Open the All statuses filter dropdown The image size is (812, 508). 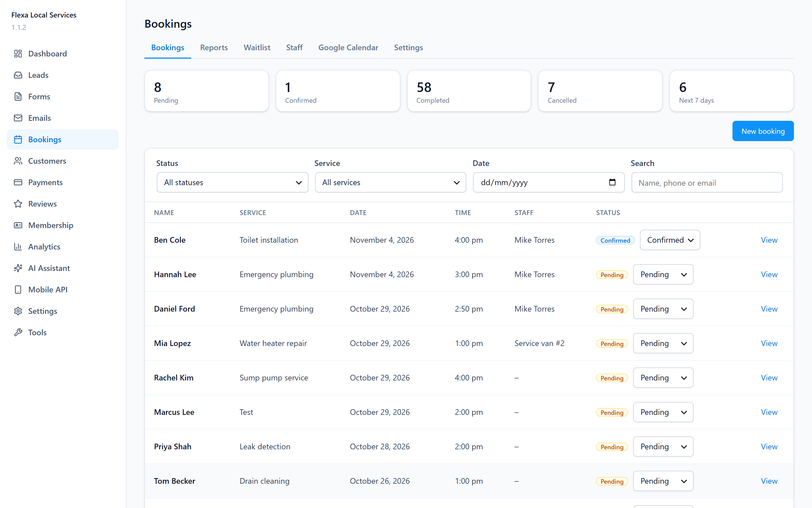(x=233, y=182)
